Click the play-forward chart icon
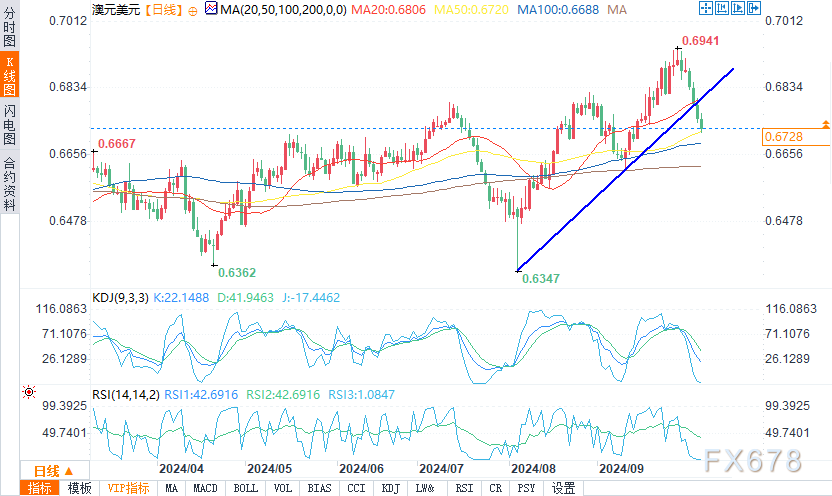832x496 pixels. tap(738, 8)
